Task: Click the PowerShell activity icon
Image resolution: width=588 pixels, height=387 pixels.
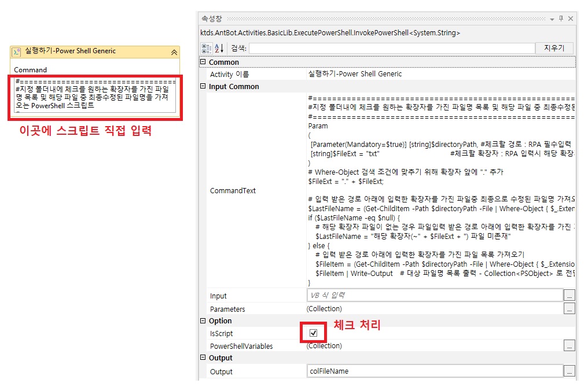Action: pos(17,51)
